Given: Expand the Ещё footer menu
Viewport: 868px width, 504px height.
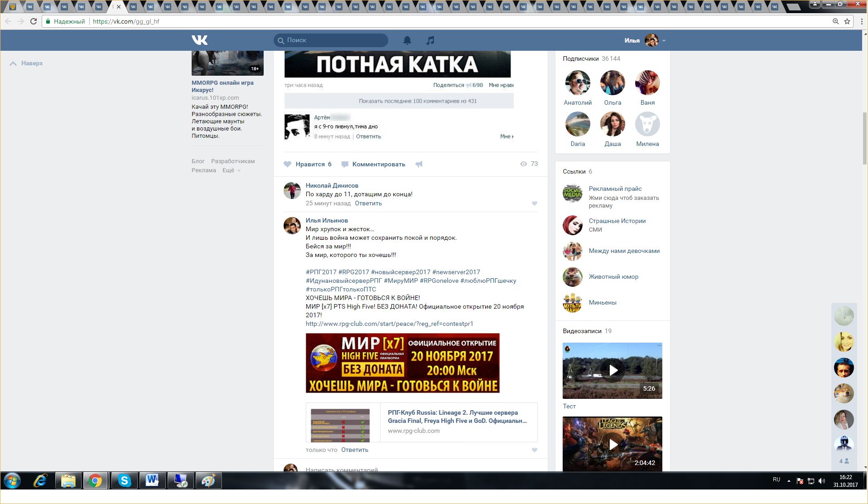Looking at the screenshot, I should click(231, 170).
